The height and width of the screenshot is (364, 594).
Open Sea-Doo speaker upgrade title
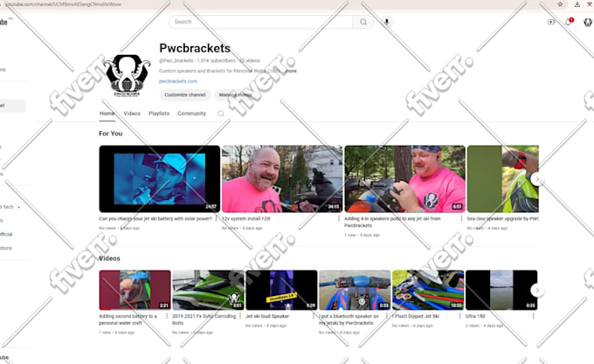pyautogui.click(x=502, y=219)
